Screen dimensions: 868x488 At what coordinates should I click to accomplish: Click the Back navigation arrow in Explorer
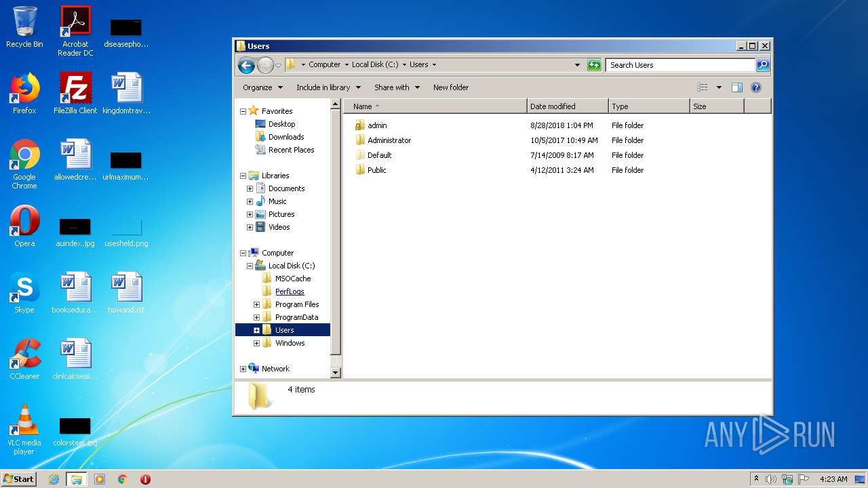pyautogui.click(x=246, y=65)
